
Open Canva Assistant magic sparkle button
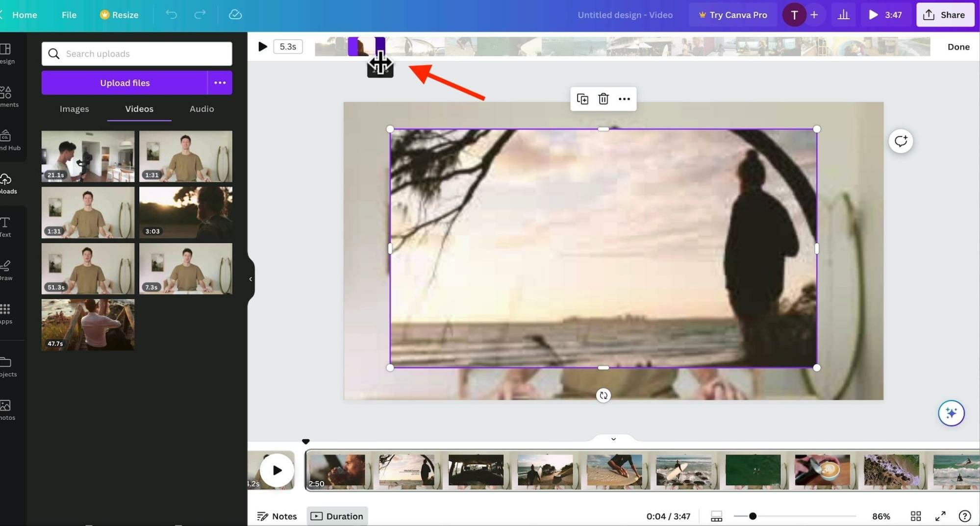point(951,413)
